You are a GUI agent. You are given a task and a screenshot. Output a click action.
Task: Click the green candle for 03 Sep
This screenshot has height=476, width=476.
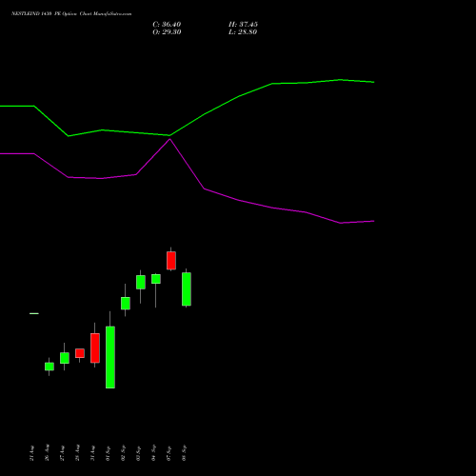[x=141, y=282]
